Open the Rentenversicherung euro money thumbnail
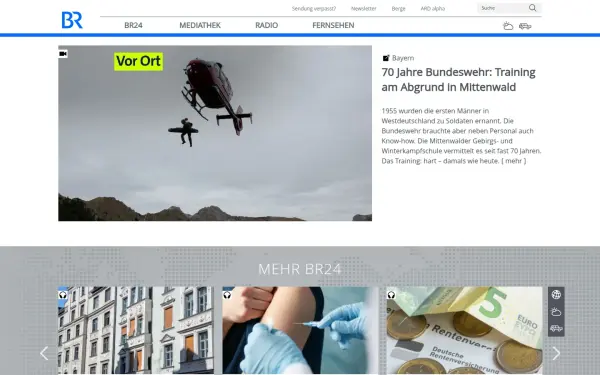 [x=464, y=330]
